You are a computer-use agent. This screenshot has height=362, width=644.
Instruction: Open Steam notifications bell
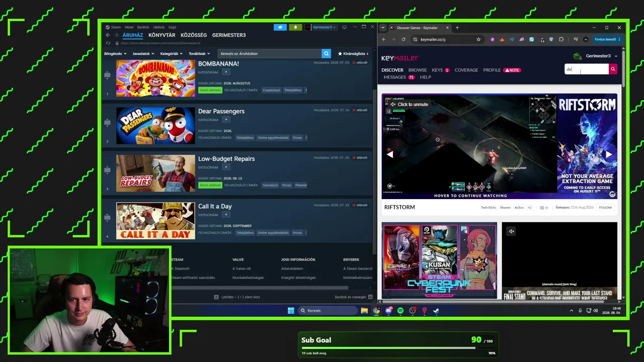tap(295, 27)
